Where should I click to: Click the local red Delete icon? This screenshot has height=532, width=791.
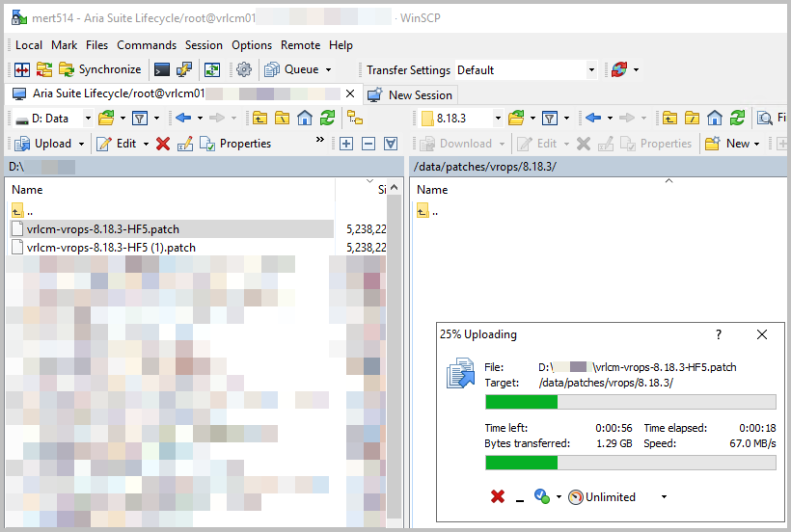[162, 144]
